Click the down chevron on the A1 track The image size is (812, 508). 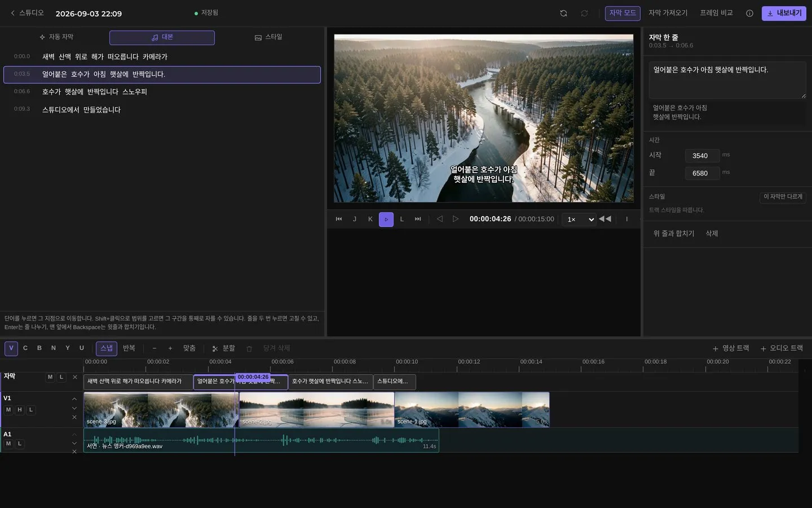pyautogui.click(x=74, y=443)
